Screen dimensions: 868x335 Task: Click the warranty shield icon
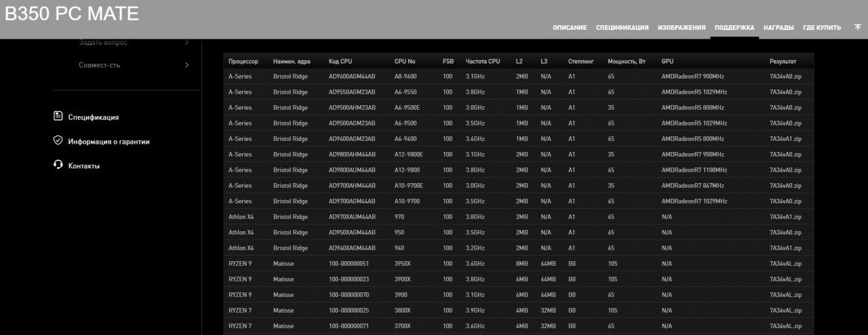pyautogui.click(x=58, y=141)
